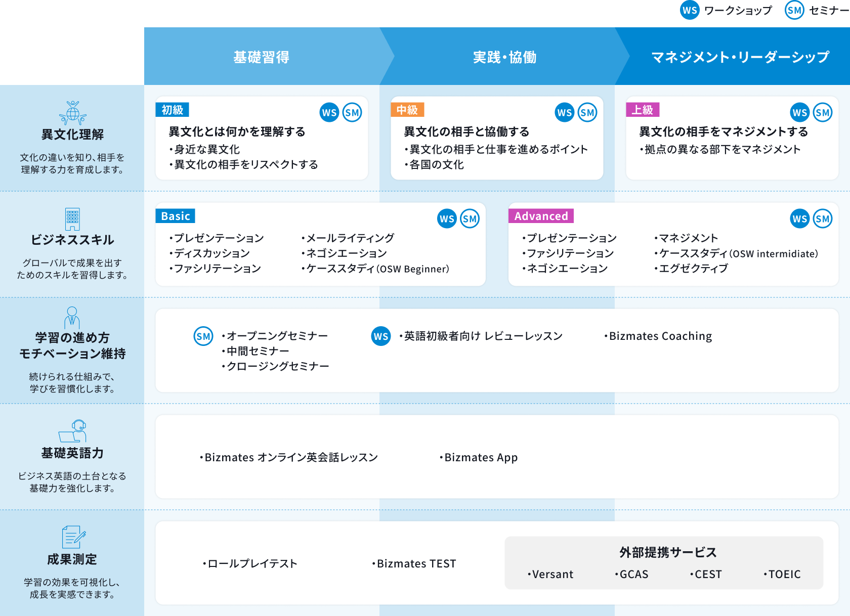Click the document icon beside 成果測定
Viewport: 850px width, 616px height.
point(72,538)
